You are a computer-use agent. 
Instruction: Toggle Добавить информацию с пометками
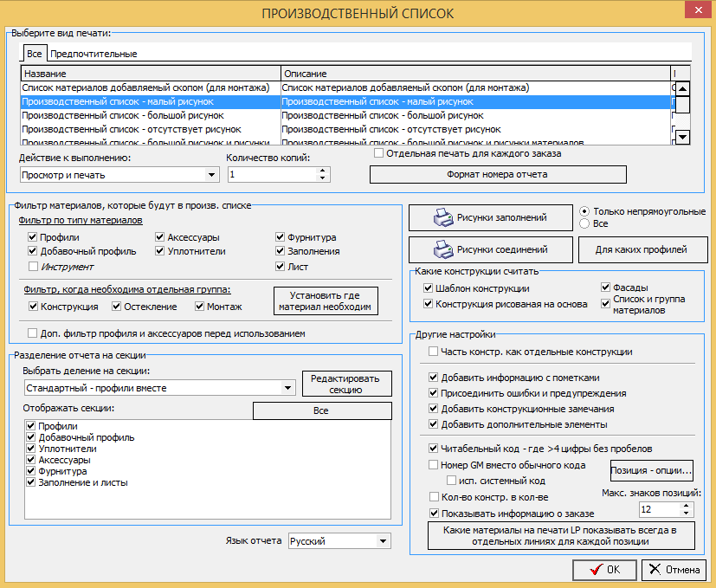tap(434, 378)
